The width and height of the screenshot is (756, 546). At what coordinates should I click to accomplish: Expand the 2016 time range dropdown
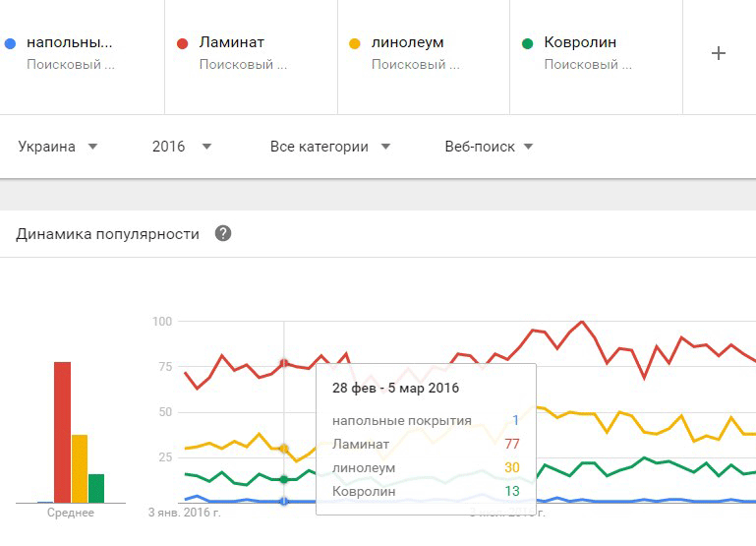click(182, 147)
